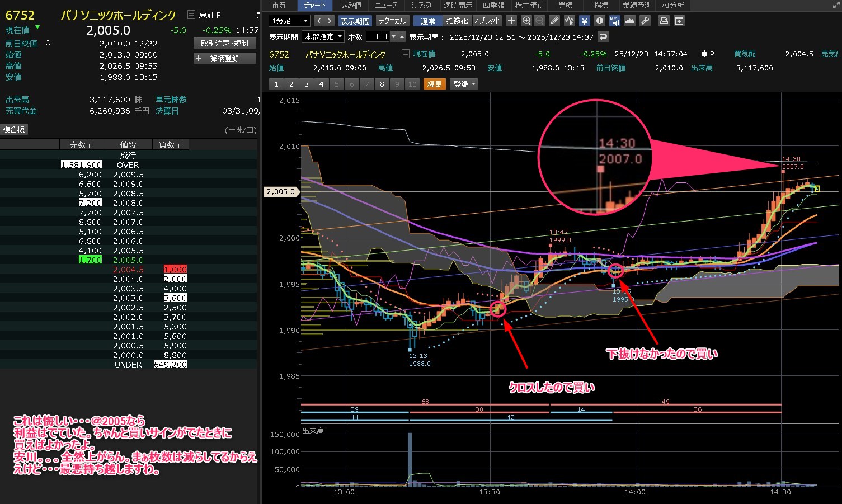The image size is (842, 504).
Task: Enable 通常 chart mode
Action: (x=428, y=21)
